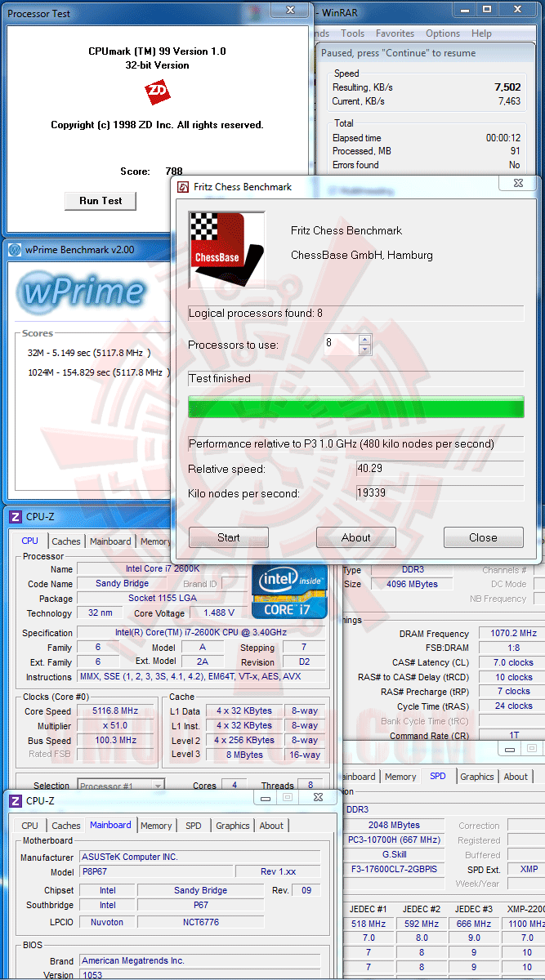545x980 pixels.
Task: Click the motherboard Model field P8P67
Action: 156,871
